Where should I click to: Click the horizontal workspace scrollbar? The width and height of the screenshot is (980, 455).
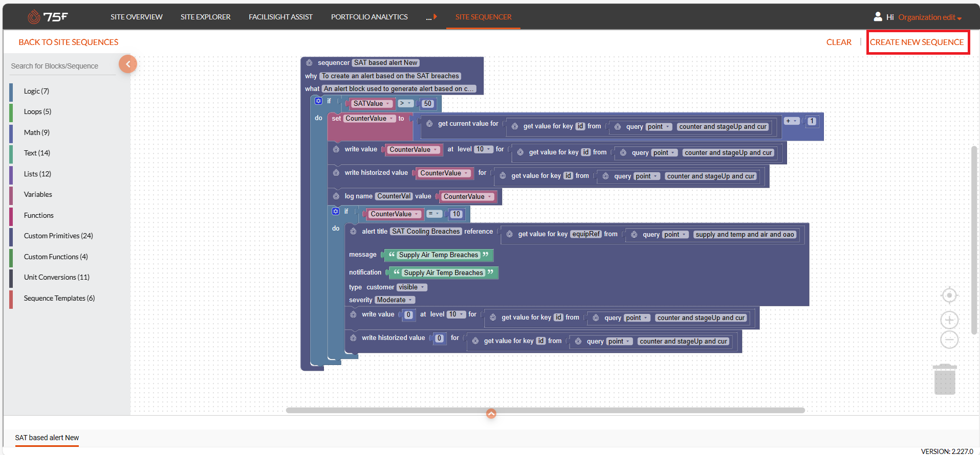545,410
